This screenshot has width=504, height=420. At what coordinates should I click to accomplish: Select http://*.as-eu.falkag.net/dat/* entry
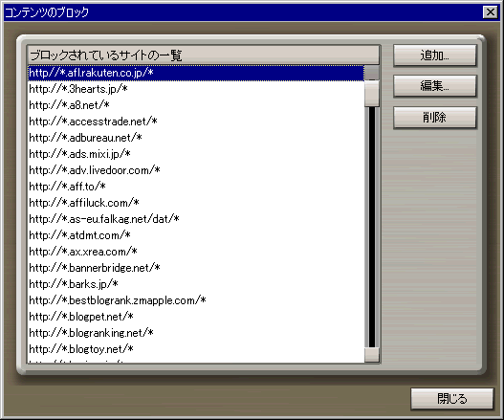pyautogui.click(x=196, y=219)
